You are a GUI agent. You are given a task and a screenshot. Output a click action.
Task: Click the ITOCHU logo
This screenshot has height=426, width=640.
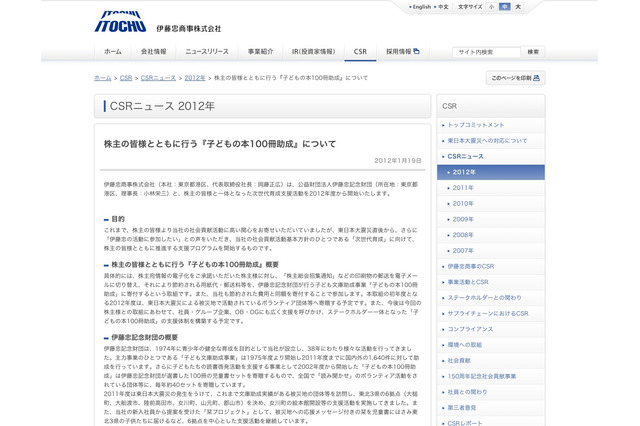click(120, 21)
